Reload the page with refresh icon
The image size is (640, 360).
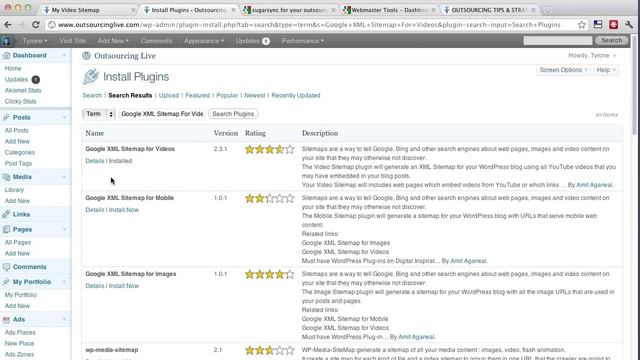pyautogui.click(x=36, y=25)
